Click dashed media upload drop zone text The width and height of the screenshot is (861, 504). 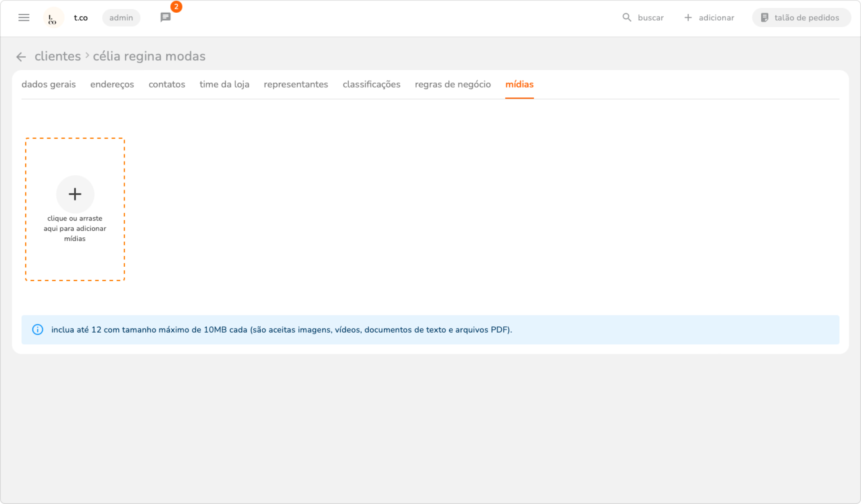(x=75, y=229)
